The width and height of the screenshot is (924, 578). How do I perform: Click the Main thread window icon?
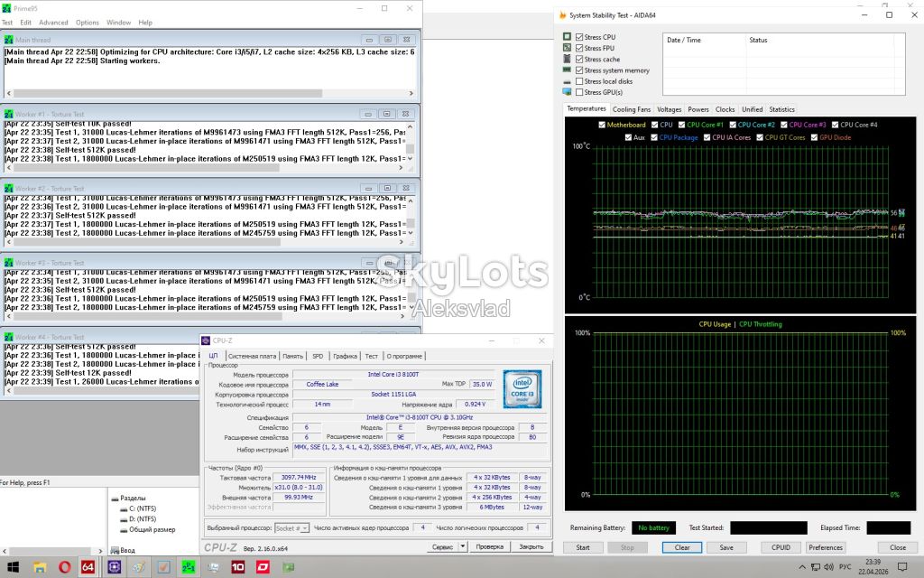click(9, 40)
